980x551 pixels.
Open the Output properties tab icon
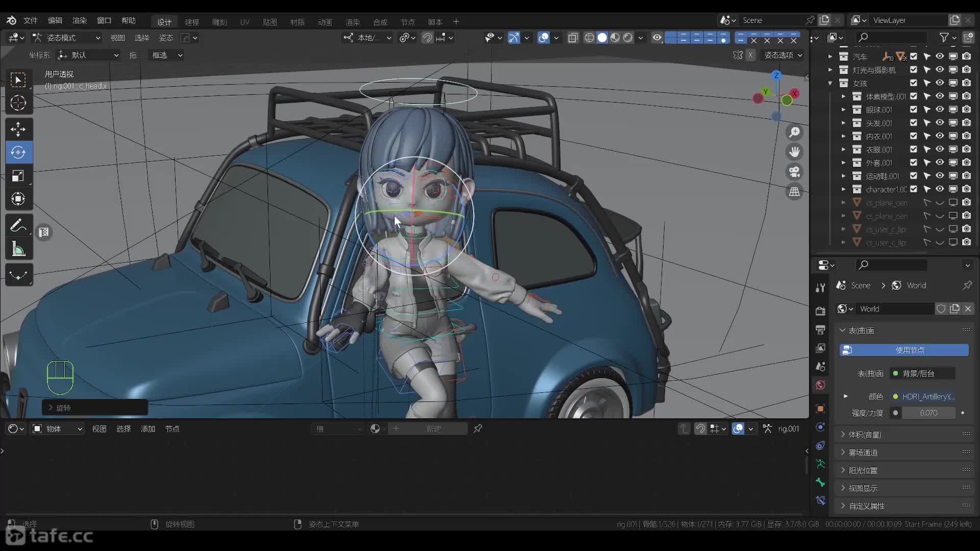(820, 330)
